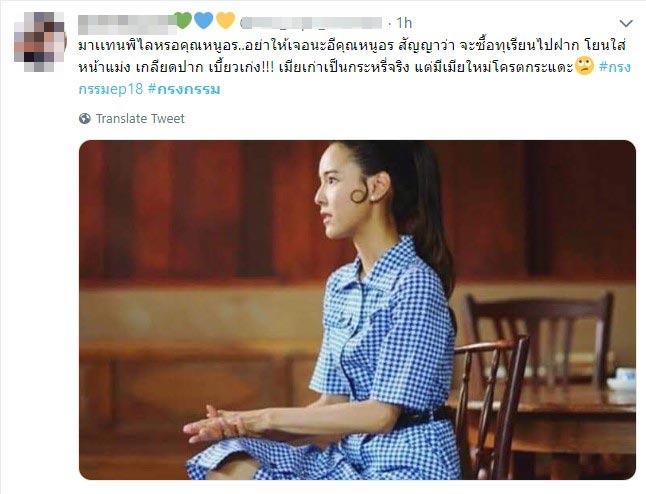Click the globe icon beside Translate Tweet

pyautogui.click(x=85, y=119)
